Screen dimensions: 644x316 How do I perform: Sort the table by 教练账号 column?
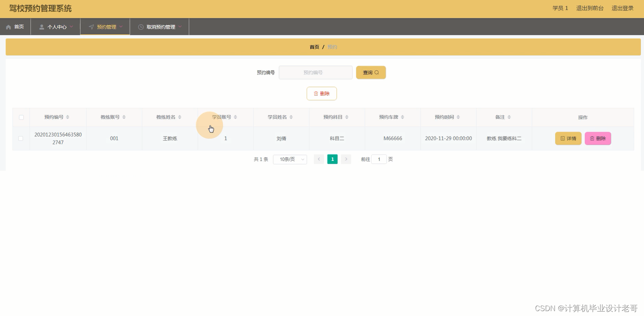[124, 117]
